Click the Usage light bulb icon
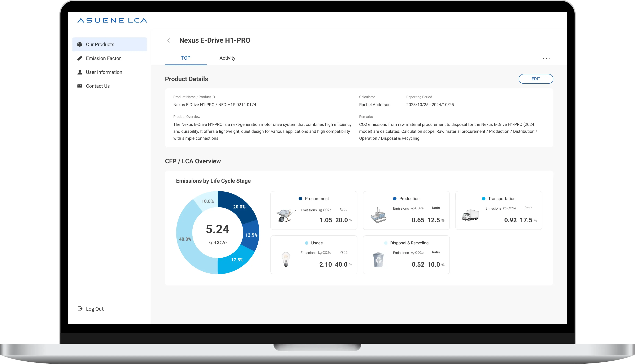 tap(286, 259)
